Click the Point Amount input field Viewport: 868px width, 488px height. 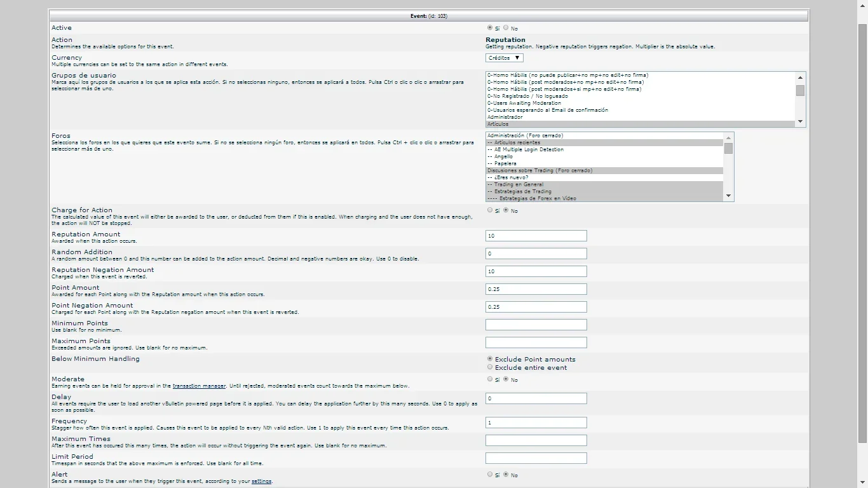[536, 289]
